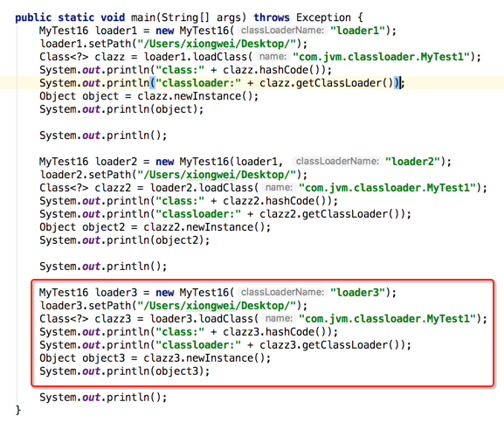Click 'println(object3)' statement
The height and width of the screenshot is (423, 504).
125,371
